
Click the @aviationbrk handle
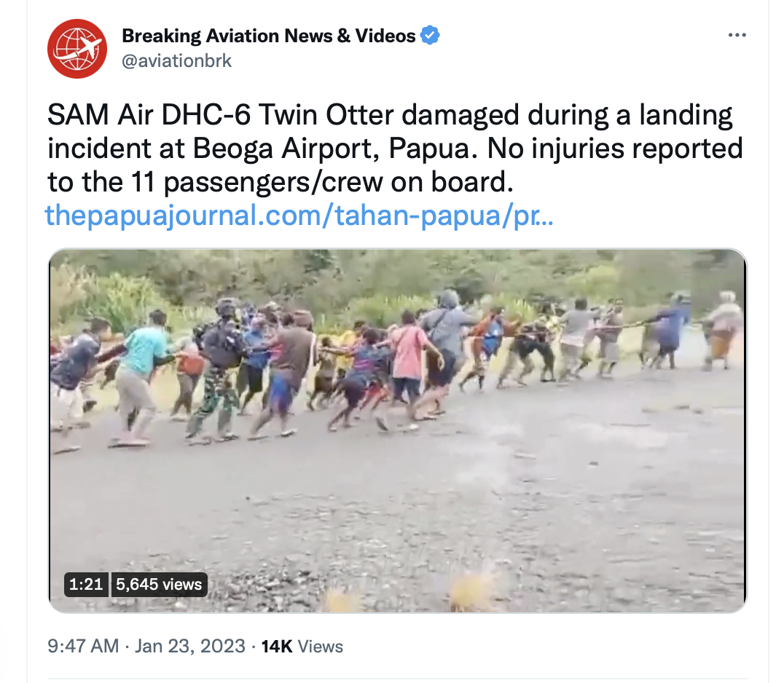[x=176, y=61]
